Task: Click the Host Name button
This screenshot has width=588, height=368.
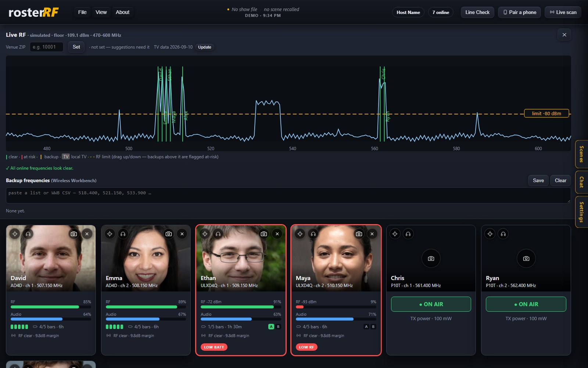Action: [x=408, y=12]
